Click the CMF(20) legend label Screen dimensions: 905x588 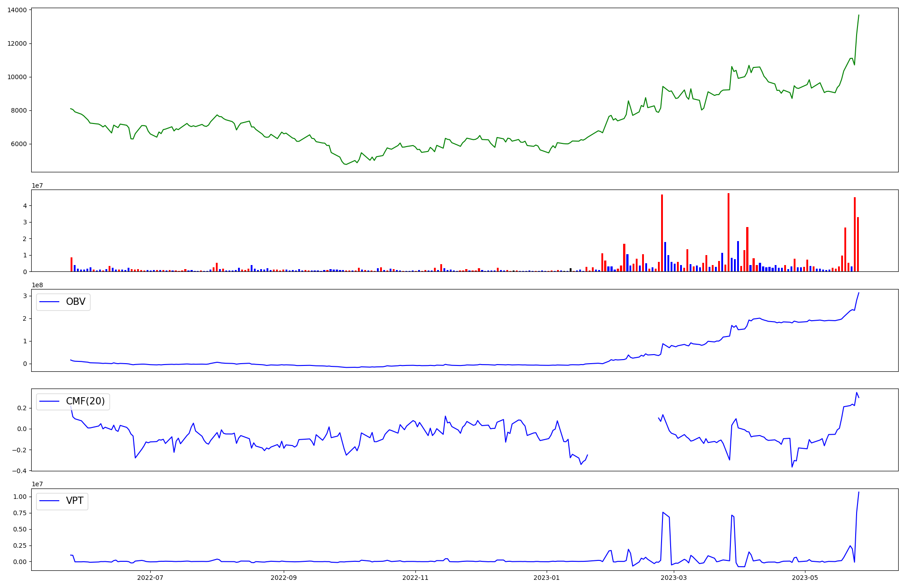(x=85, y=401)
